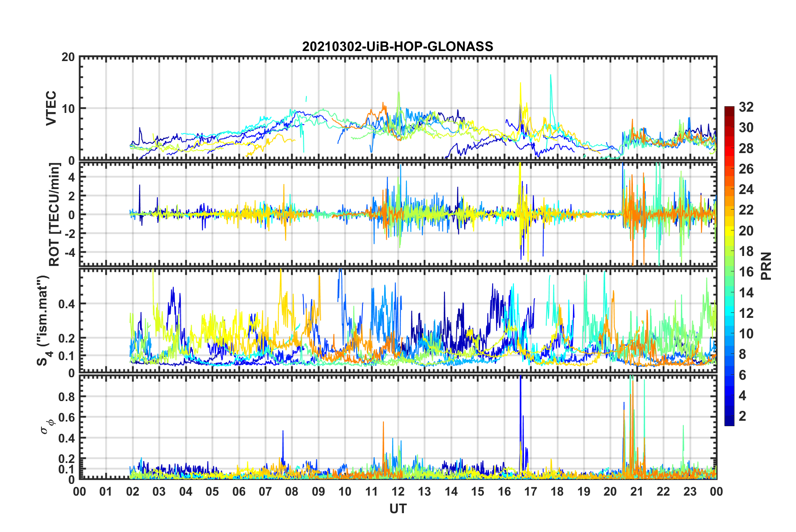Click hour tick 03 on UT axis
The height and width of the screenshot is (532, 796).
click(159, 491)
